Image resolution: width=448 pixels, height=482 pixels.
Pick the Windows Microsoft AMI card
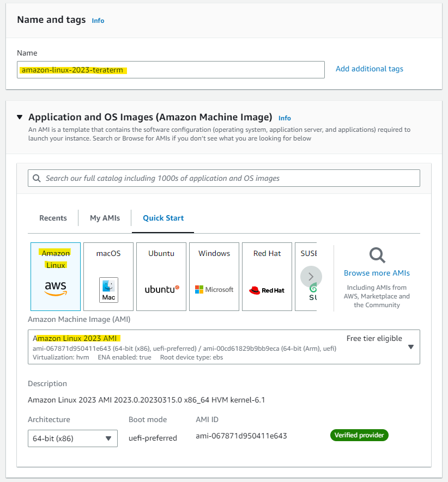(214, 276)
